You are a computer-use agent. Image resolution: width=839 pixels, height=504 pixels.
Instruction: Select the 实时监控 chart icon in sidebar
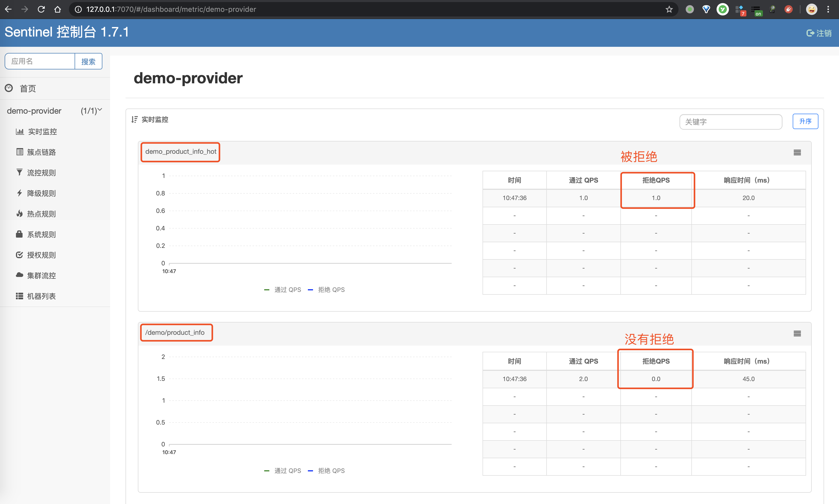pyautogui.click(x=20, y=131)
